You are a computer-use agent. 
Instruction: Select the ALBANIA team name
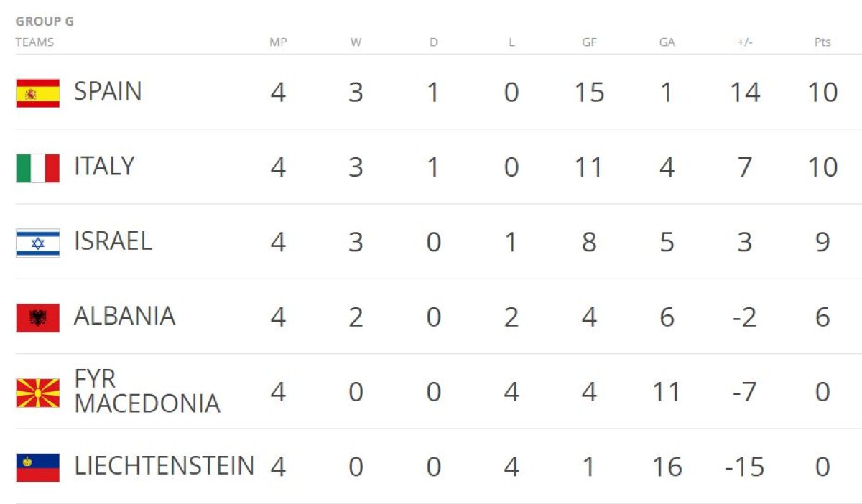(124, 316)
